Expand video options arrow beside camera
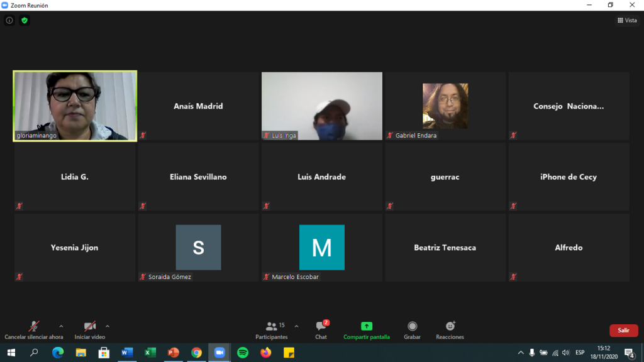Screen dimensions: 644x362 pos(108,326)
